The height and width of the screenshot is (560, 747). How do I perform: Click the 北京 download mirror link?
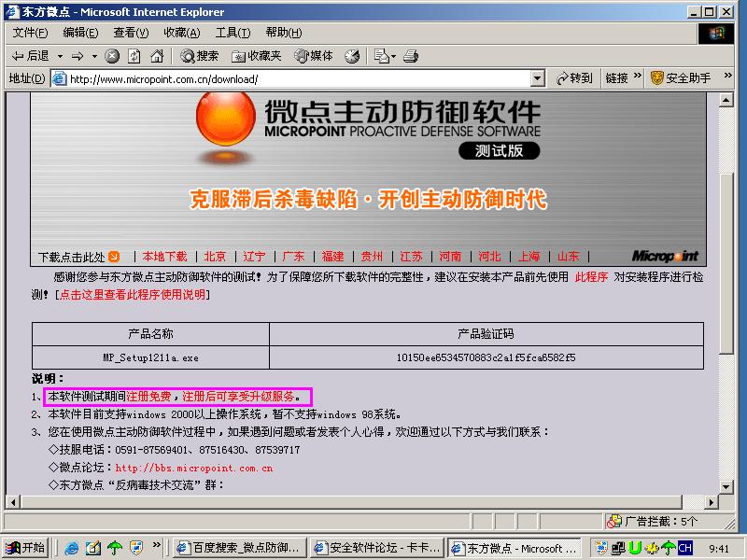tap(215, 257)
